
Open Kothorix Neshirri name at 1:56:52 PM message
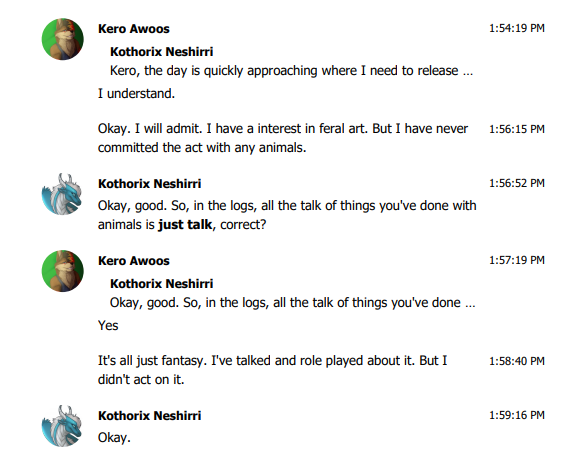coord(150,184)
